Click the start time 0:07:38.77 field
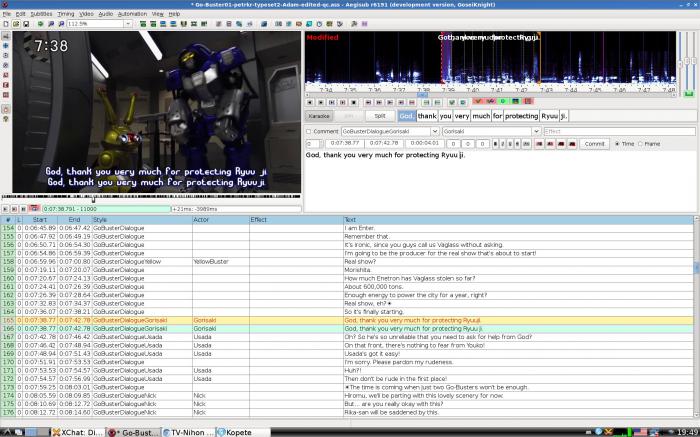This screenshot has height=437, width=700. pyautogui.click(x=345, y=144)
